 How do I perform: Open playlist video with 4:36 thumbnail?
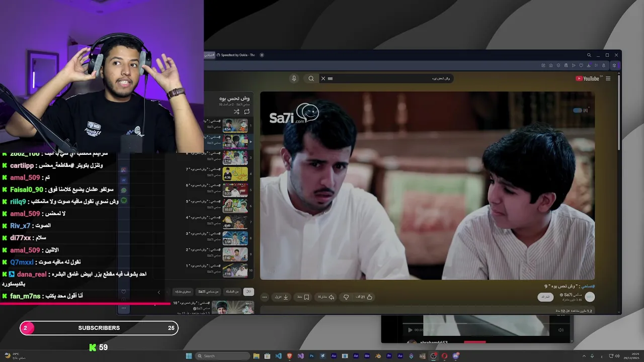[235, 174]
